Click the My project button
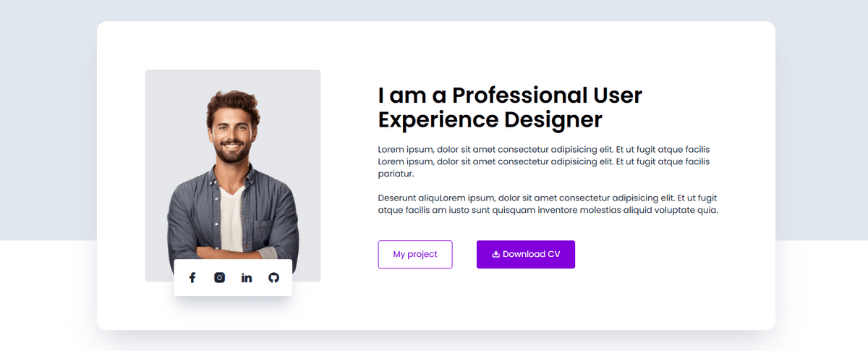 coord(415,255)
